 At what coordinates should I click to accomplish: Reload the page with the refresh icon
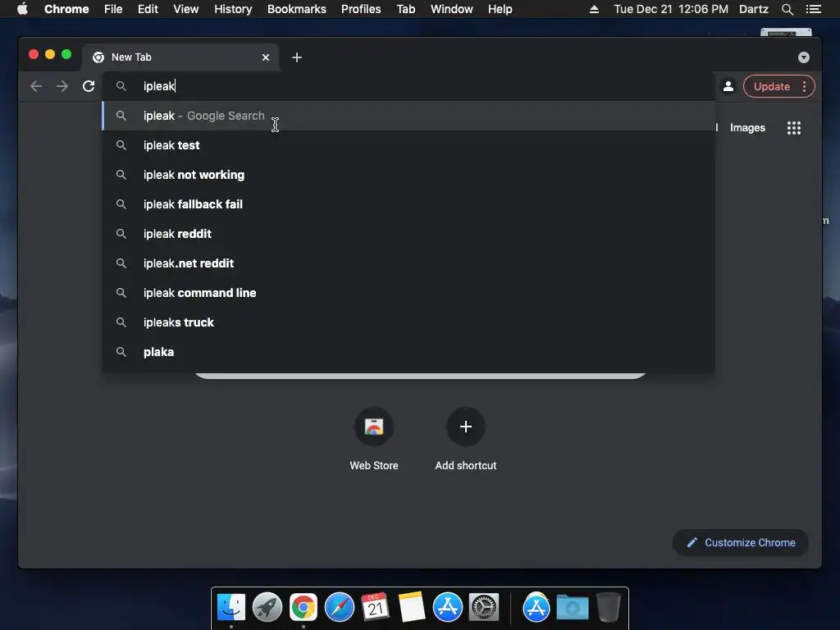pyautogui.click(x=89, y=86)
